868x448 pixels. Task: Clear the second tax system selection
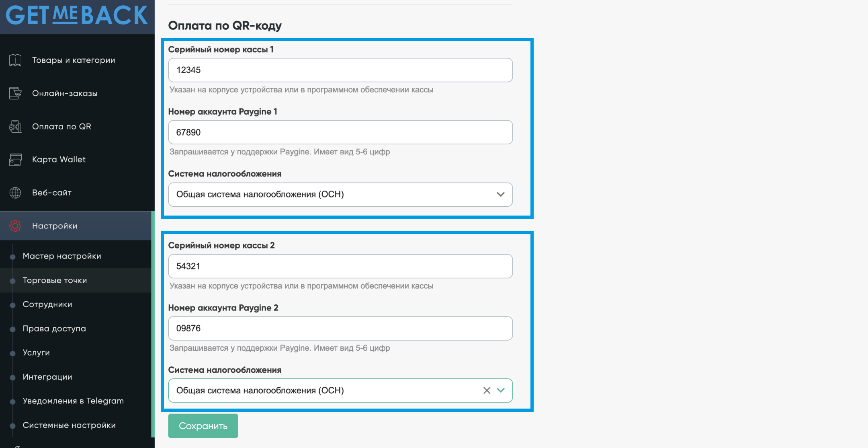(x=487, y=390)
